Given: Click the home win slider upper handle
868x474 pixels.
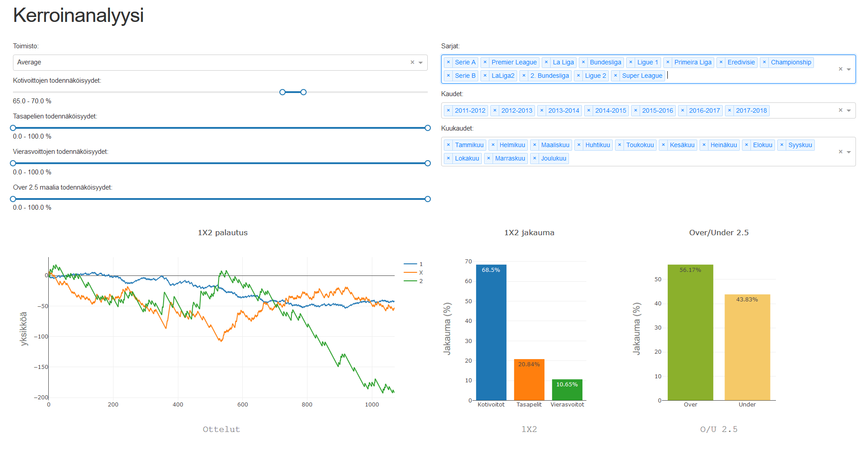Looking at the screenshot, I should [x=303, y=92].
